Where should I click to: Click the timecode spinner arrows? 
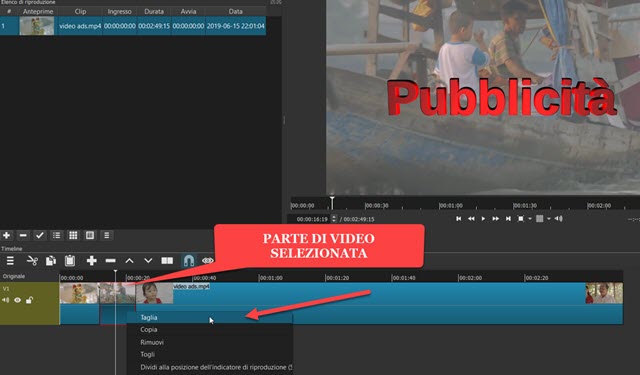pos(334,219)
